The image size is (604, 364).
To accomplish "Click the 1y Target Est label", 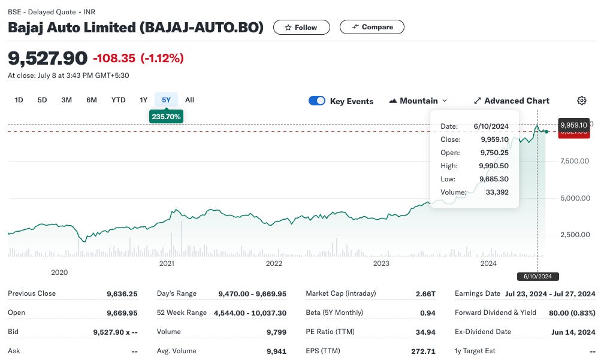I will [x=475, y=351].
